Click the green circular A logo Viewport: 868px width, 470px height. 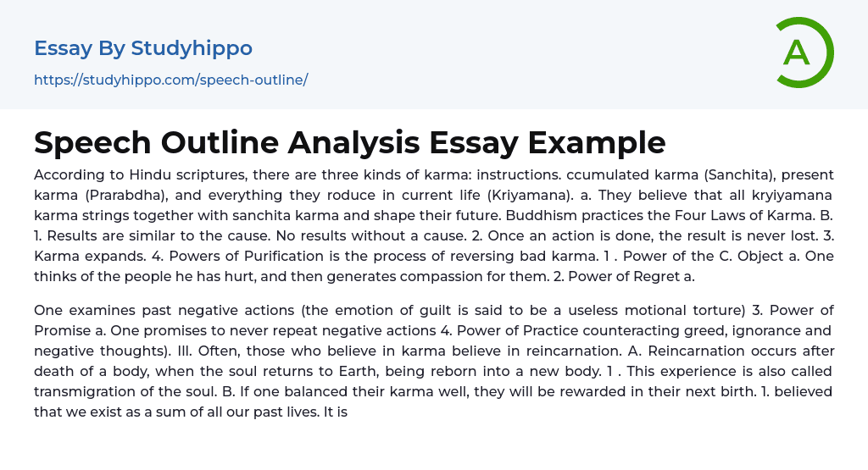(804, 53)
